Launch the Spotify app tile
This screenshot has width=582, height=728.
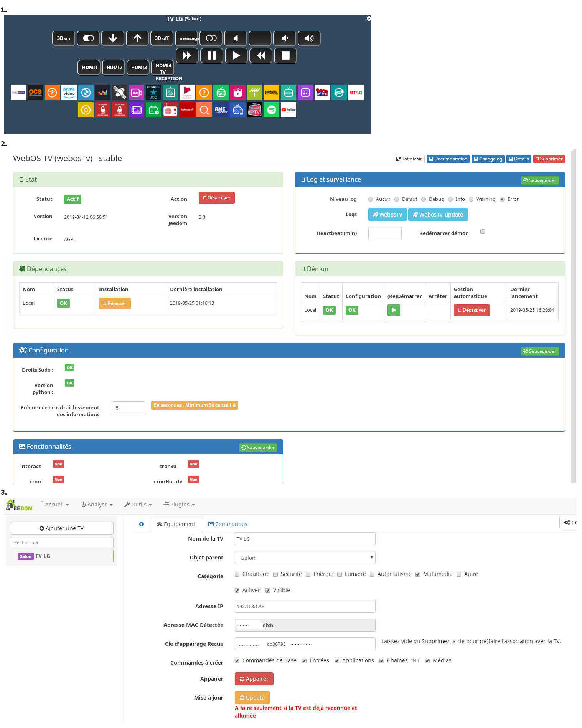point(272,110)
